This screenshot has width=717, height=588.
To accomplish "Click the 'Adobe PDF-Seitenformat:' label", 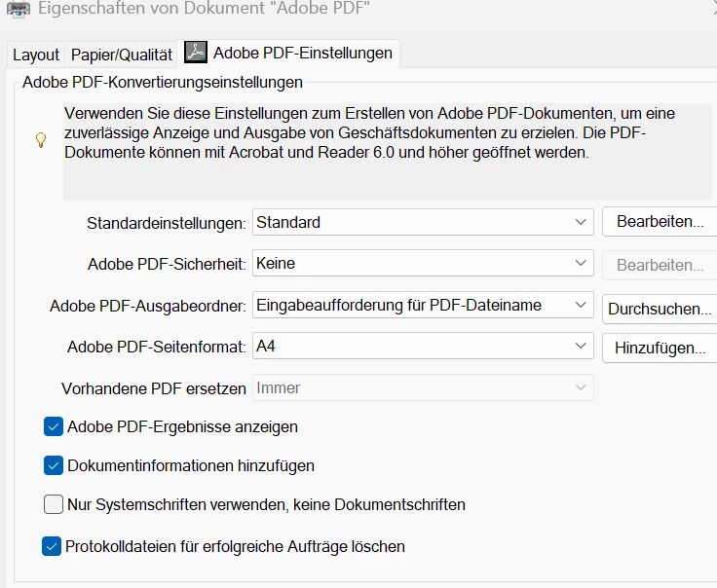I will pos(157,348).
